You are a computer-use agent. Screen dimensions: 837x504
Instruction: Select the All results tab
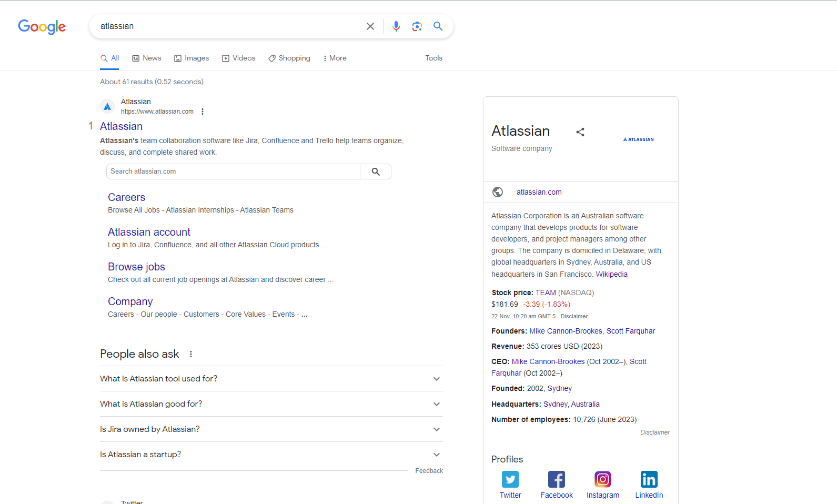[x=110, y=58]
